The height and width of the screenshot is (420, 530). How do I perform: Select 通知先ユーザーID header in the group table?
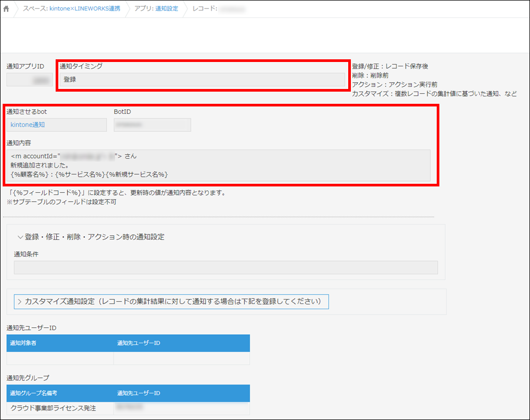click(x=182, y=393)
